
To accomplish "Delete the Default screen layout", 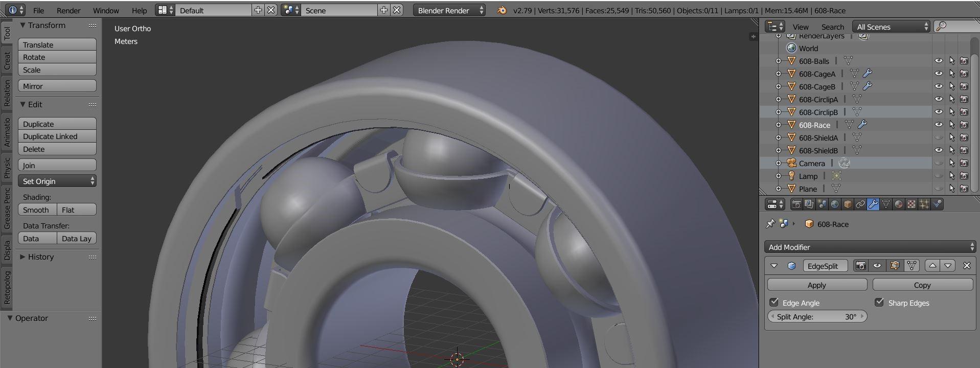I will (271, 10).
